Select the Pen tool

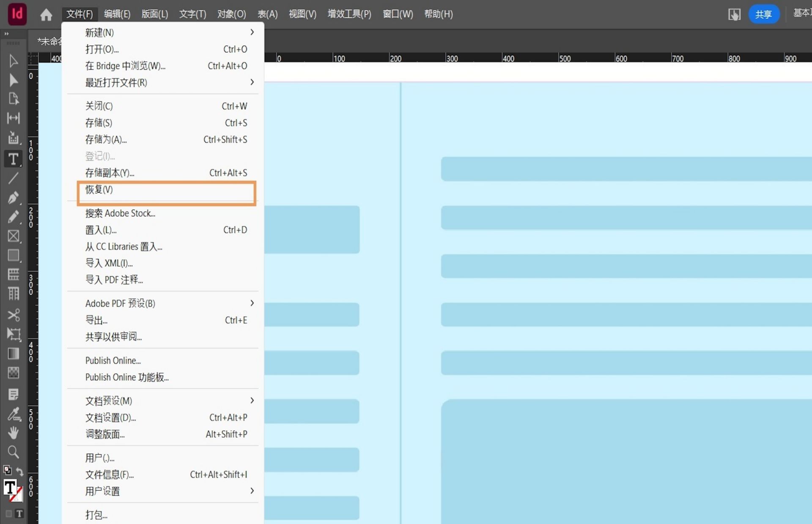coord(13,197)
